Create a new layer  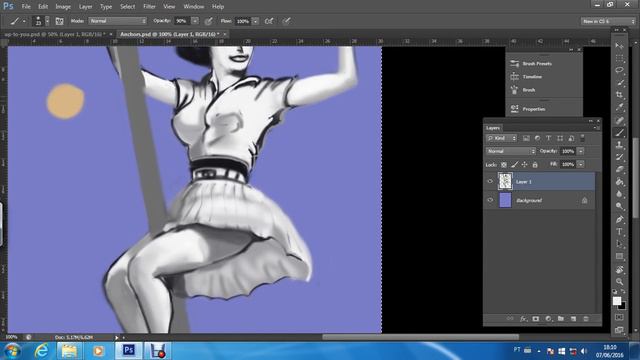click(x=573, y=319)
